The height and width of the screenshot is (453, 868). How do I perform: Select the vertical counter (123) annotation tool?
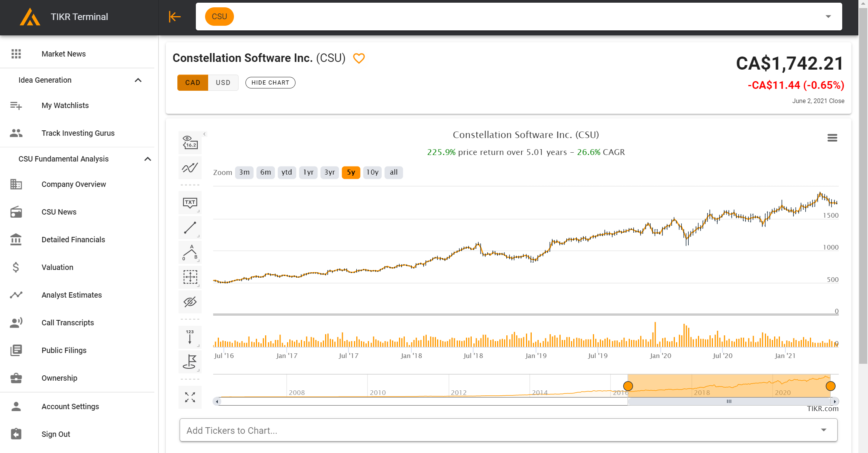click(x=190, y=337)
